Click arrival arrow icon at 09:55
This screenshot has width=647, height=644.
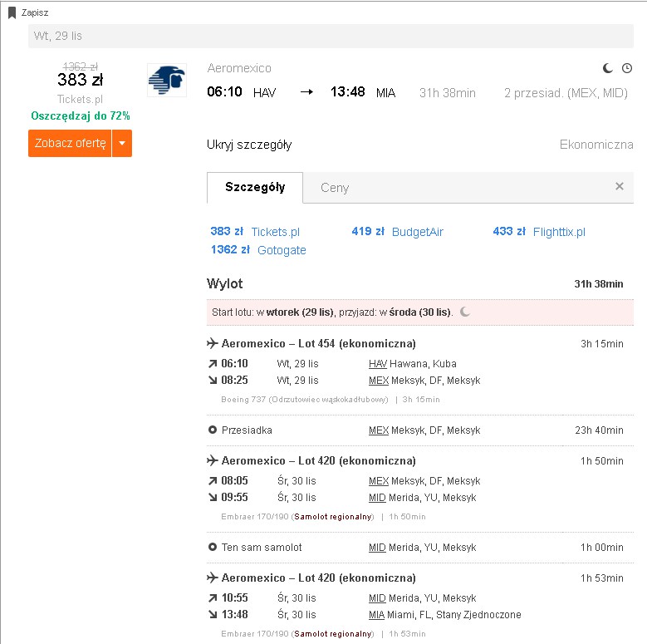[213, 498]
